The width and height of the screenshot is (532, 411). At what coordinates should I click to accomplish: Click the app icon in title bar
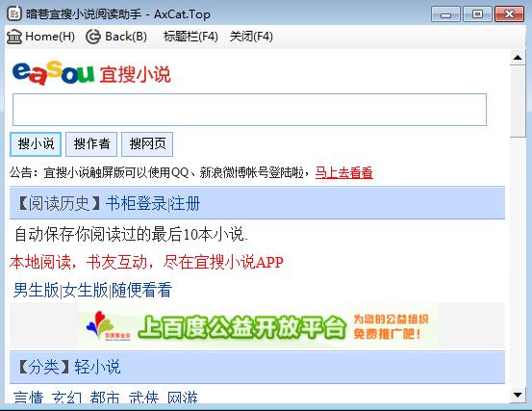coord(14,13)
